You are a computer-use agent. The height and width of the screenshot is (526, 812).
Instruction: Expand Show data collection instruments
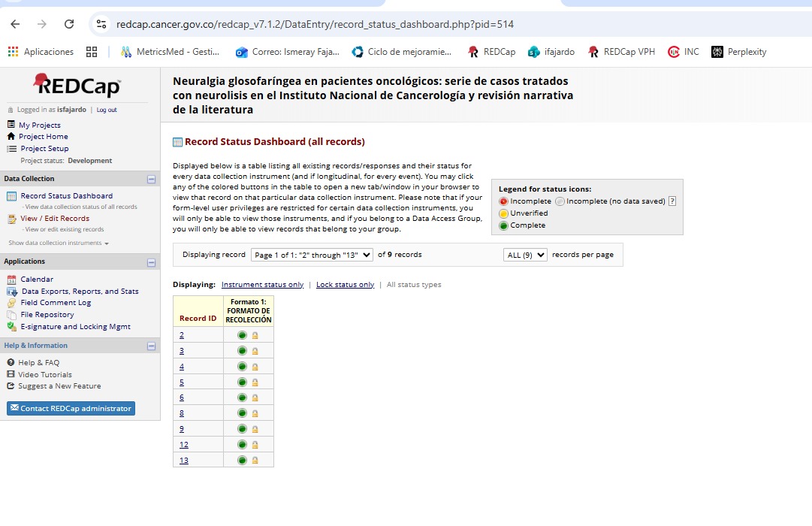pyautogui.click(x=59, y=243)
